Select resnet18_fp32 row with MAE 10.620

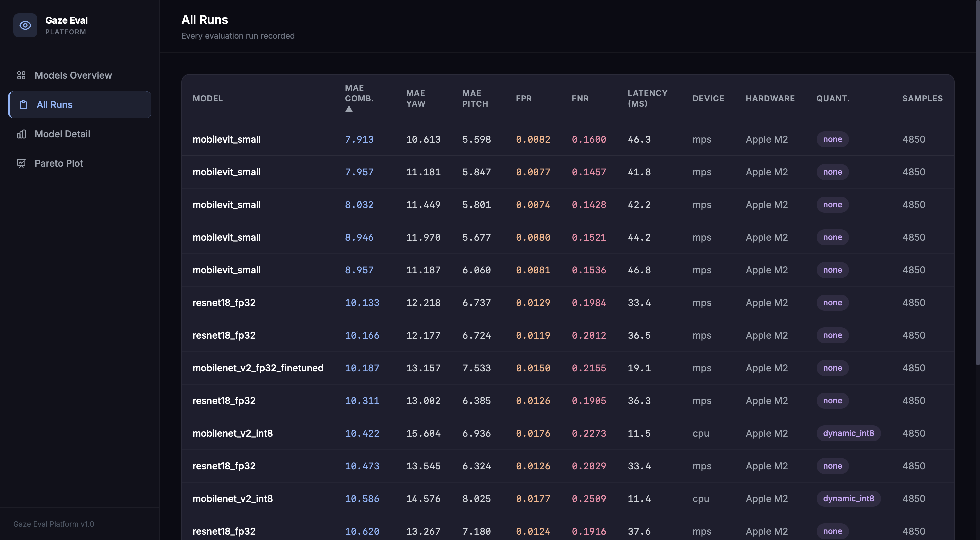tap(568, 528)
